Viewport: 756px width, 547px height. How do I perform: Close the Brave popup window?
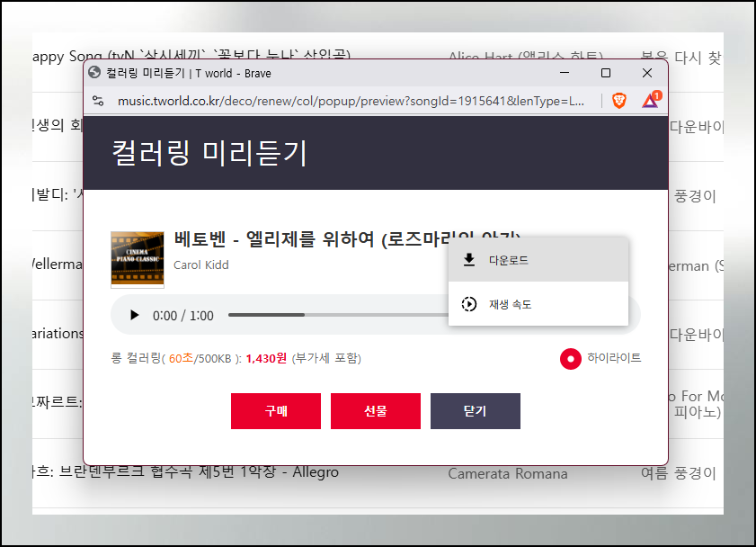(647, 72)
